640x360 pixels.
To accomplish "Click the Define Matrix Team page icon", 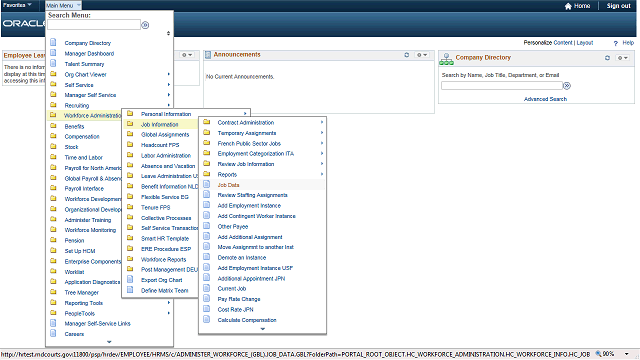I will [x=130, y=290].
